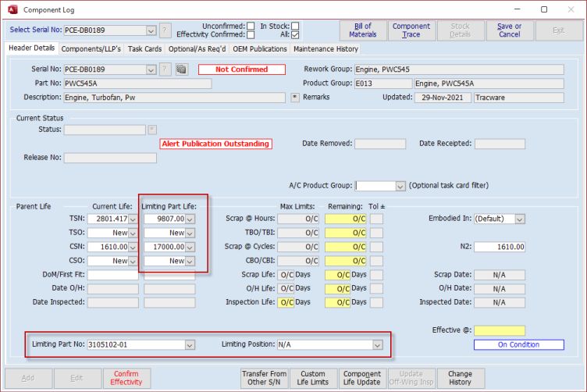Open Remarks with the asterisk button
The width and height of the screenshot is (587, 392).
click(295, 98)
